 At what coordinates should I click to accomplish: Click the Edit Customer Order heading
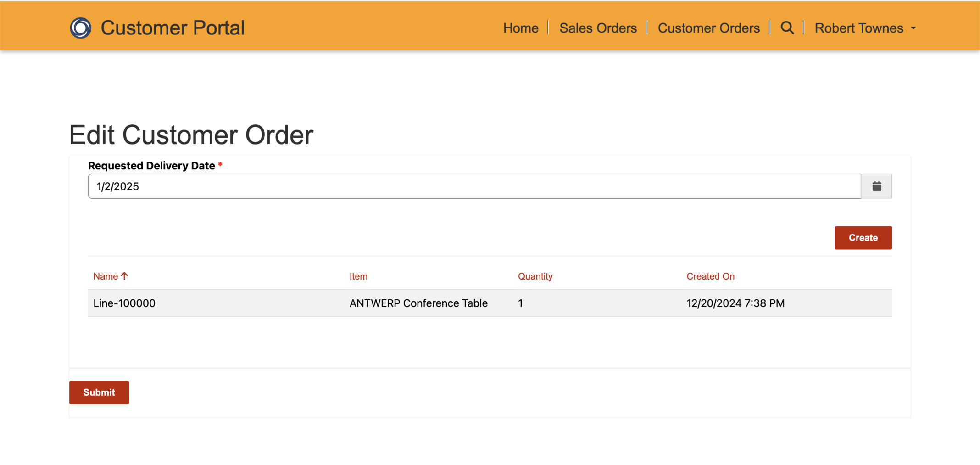click(191, 135)
